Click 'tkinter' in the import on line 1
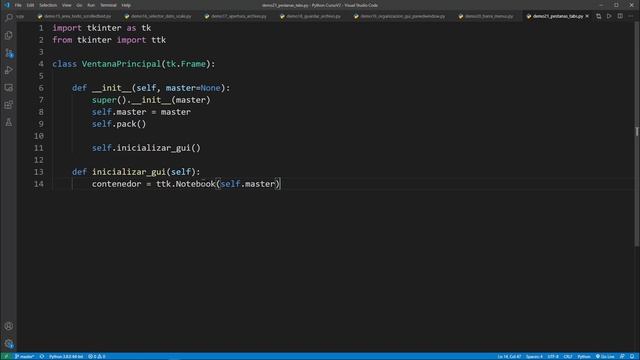This screenshot has width=640, height=360. 104,28
